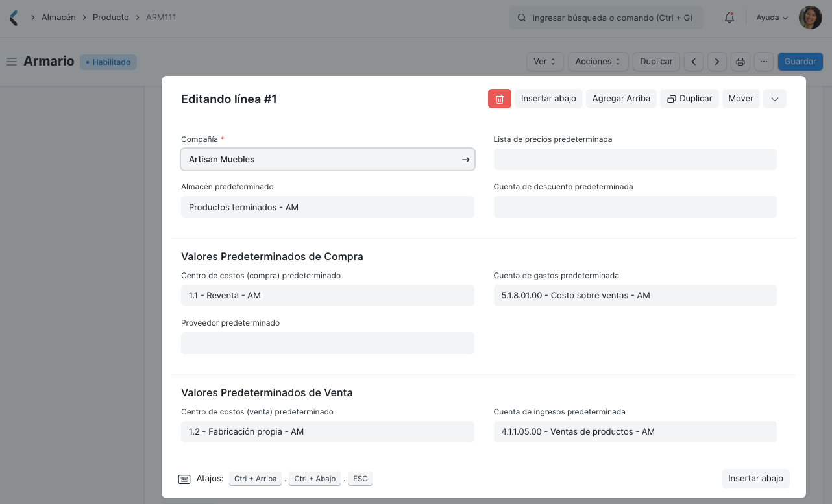Click the Centro de costos (compra) field

point(328,296)
